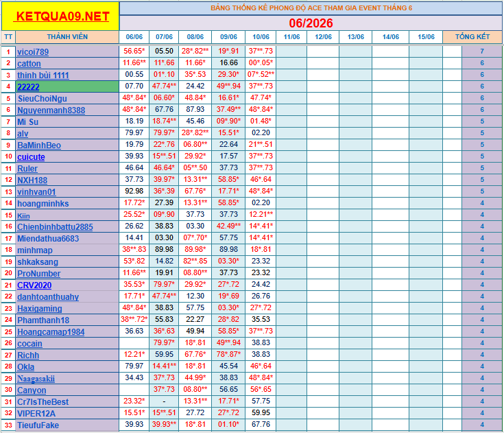This screenshot has height=433, width=504.
Task: Select member name SieuChoiNgu
Action: coord(42,98)
